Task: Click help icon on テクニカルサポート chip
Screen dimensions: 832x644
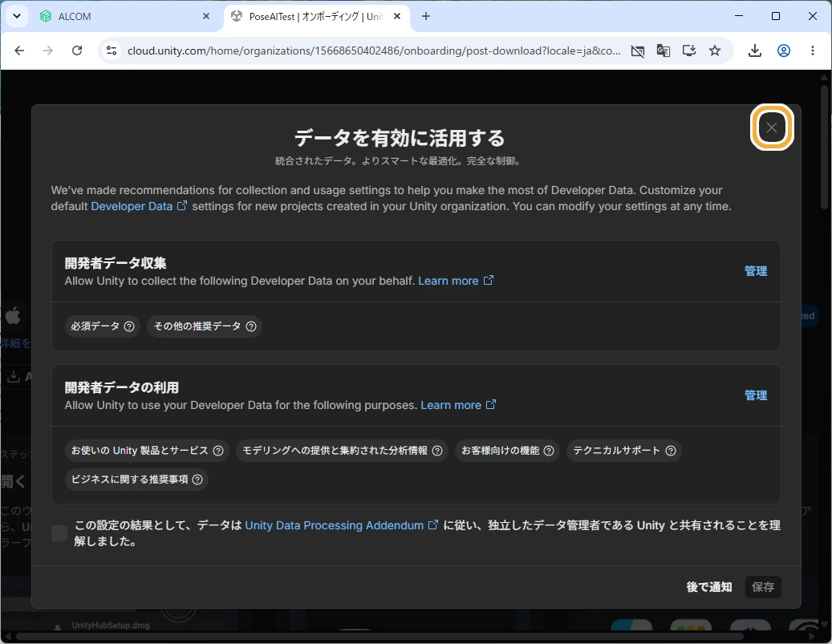Action: click(671, 451)
